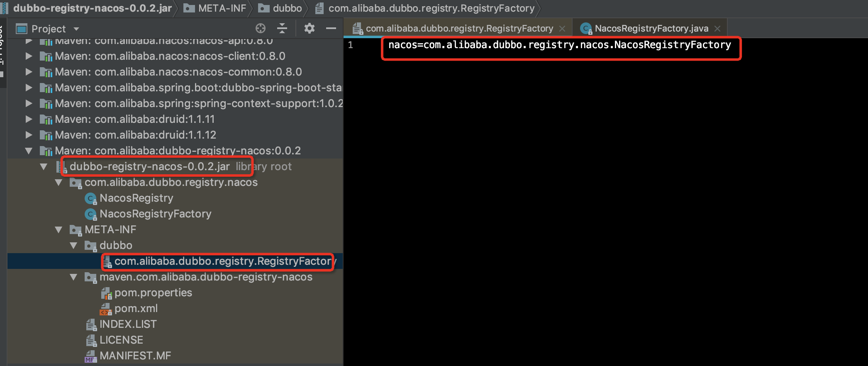Collapse the META-INF folder
The height and width of the screenshot is (366, 868).
click(59, 229)
